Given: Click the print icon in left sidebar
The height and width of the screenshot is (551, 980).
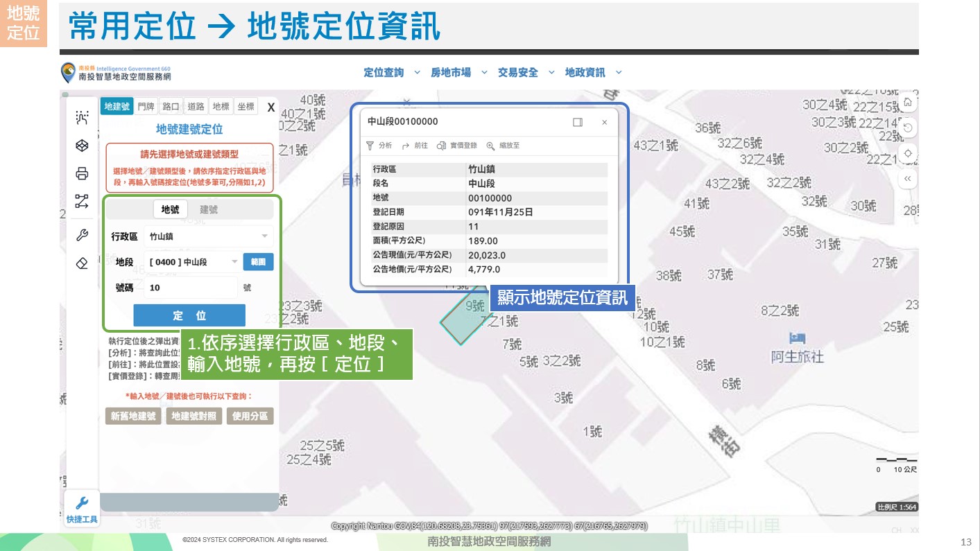Looking at the screenshot, I should point(82,173).
